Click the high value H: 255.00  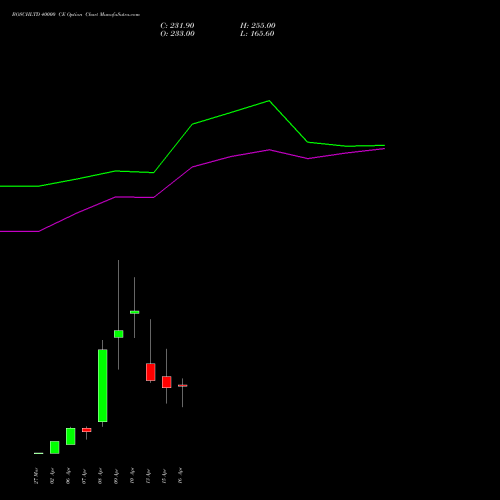257,26
